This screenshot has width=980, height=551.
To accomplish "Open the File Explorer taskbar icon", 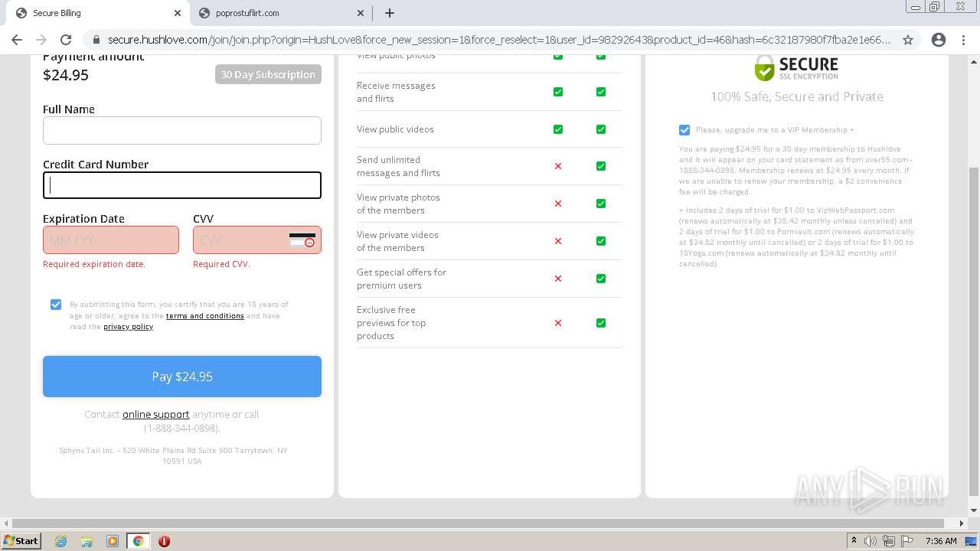I will pos(87,541).
